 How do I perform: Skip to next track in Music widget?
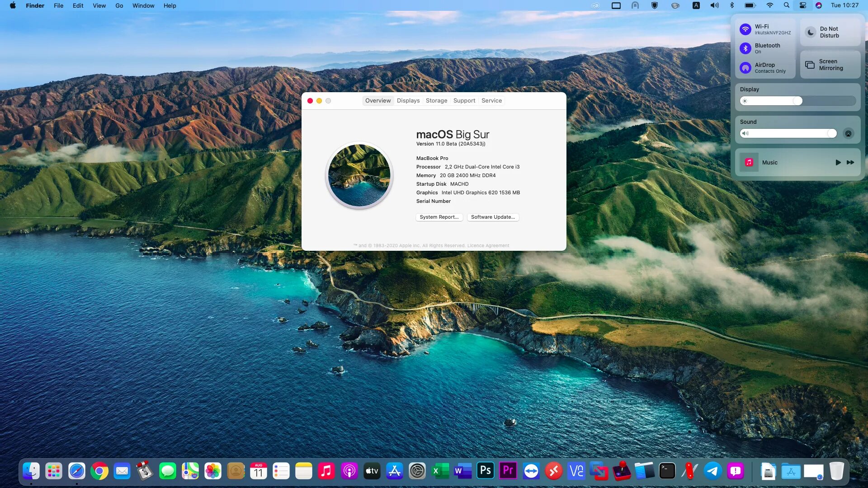[850, 162]
